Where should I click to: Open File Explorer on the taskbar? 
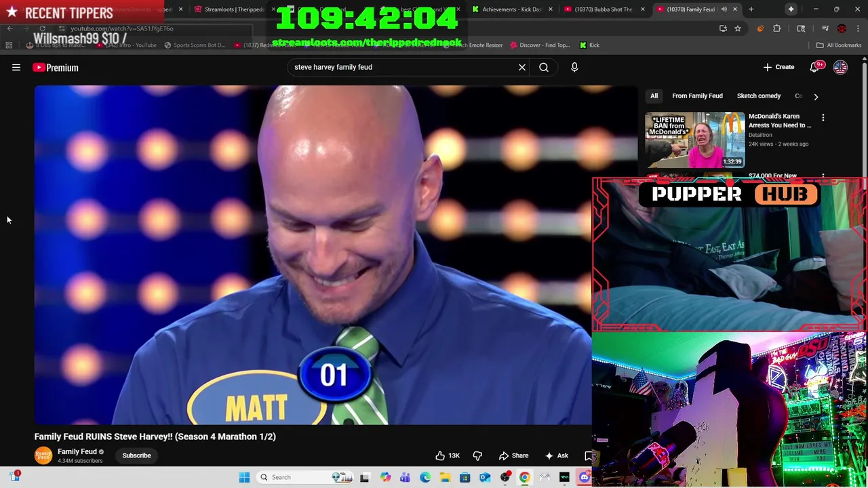[x=445, y=477]
